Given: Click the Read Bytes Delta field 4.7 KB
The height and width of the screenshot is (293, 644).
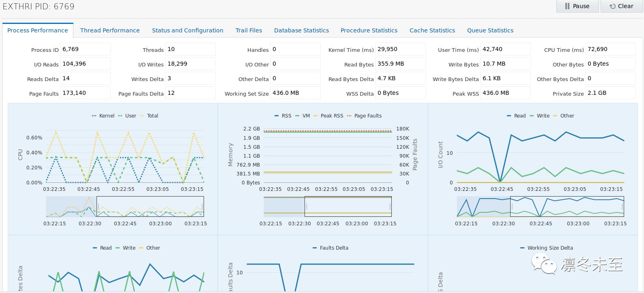Looking at the screenshot, I should (x=400, y=78).
